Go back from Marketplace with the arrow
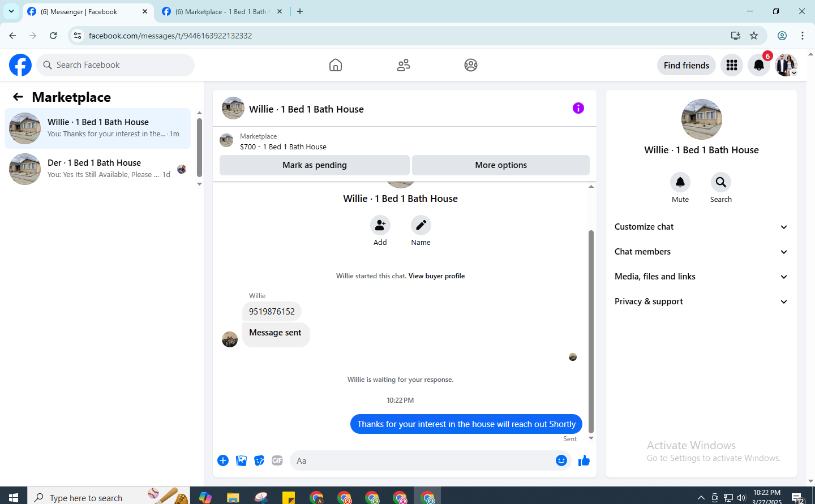 18,97
